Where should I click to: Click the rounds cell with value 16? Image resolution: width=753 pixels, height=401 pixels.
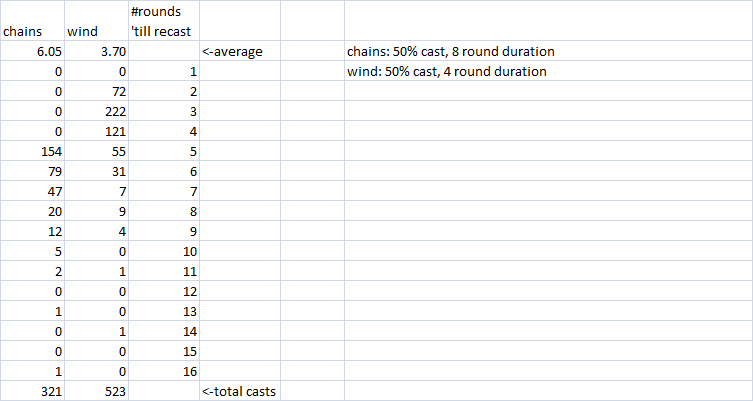point(164,371)
